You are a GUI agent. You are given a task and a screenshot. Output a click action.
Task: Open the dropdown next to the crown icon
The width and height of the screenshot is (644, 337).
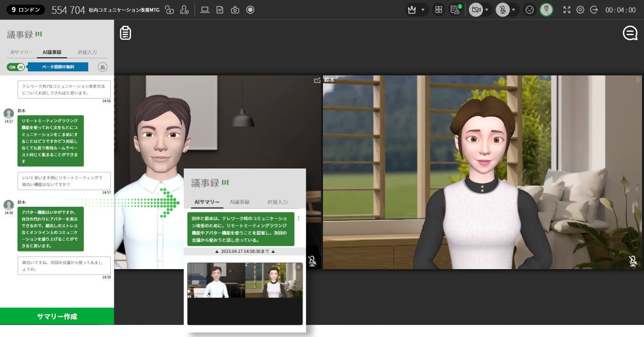[423, 10]
